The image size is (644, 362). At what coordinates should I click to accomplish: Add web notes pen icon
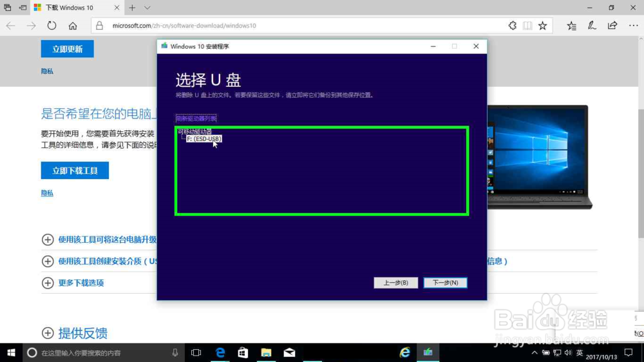click(x=591, y=26)
